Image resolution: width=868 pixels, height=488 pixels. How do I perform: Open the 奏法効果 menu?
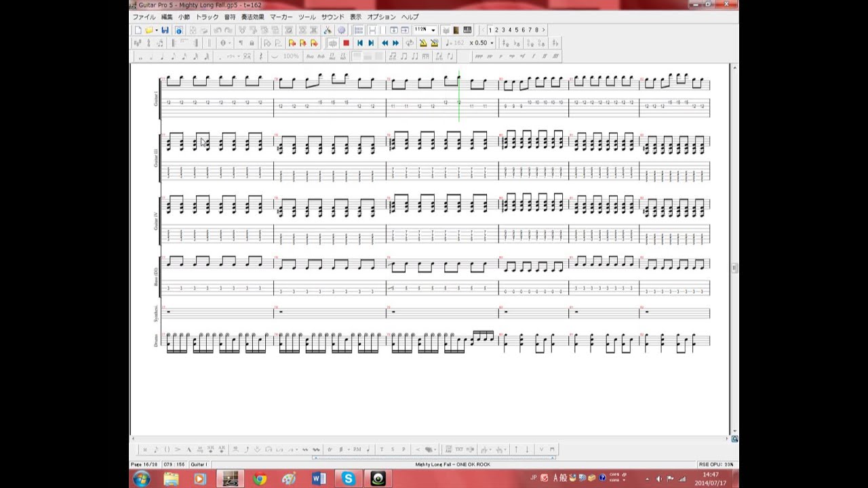(253, 17)
